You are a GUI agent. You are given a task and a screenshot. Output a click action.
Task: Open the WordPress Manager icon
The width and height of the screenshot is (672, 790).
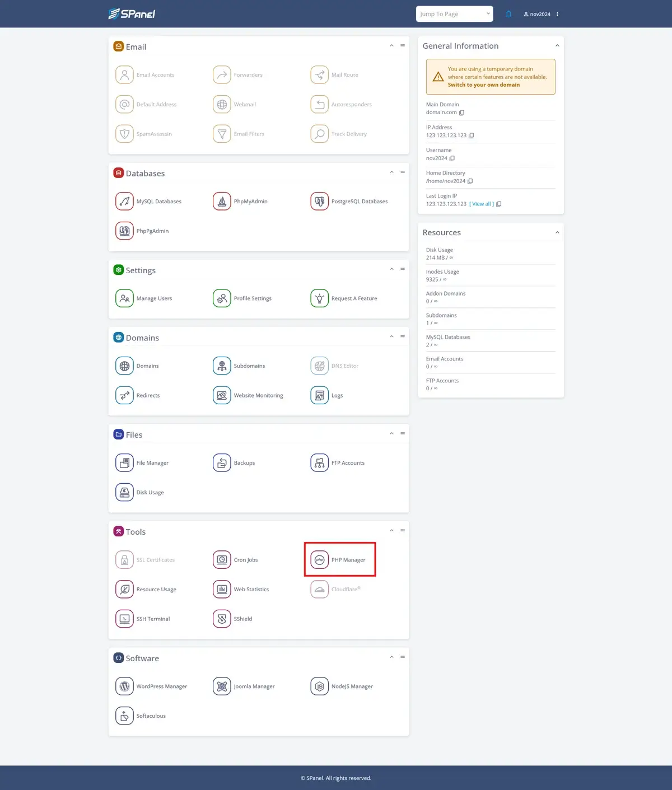(124, 686)
